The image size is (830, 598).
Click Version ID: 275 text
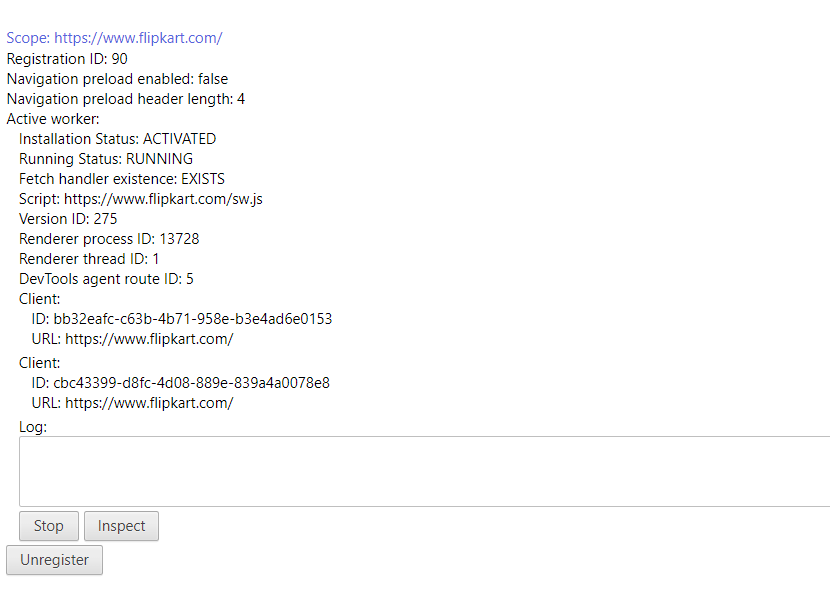coord(68,219)
